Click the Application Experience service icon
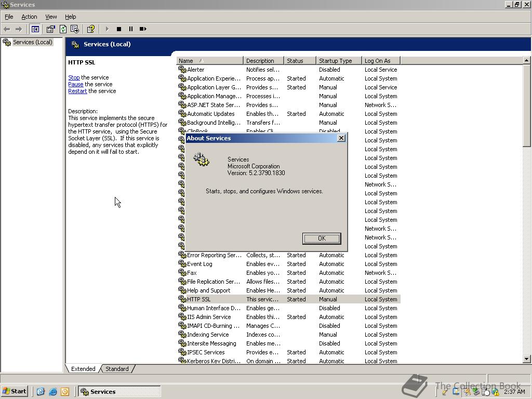The image size is (532, 399). coord(182,78)
